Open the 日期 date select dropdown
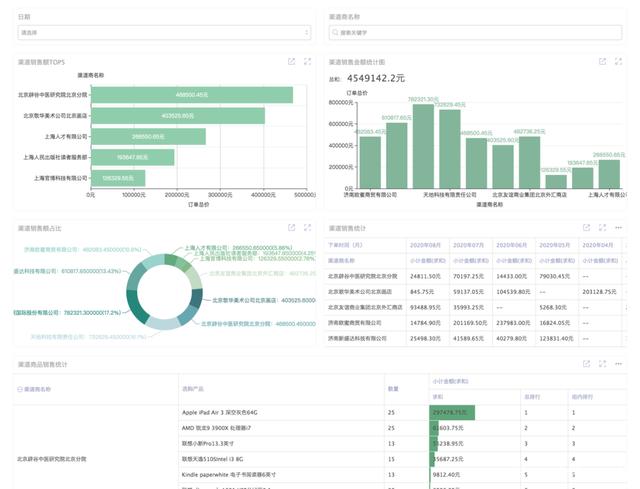This screenshot has width=640, height=489. pos(163,32)
